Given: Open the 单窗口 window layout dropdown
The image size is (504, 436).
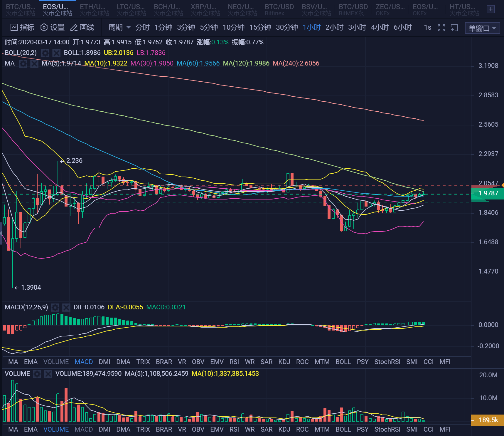Looking at the screenshot, I should pyautogui.click(x=482, y=28).
